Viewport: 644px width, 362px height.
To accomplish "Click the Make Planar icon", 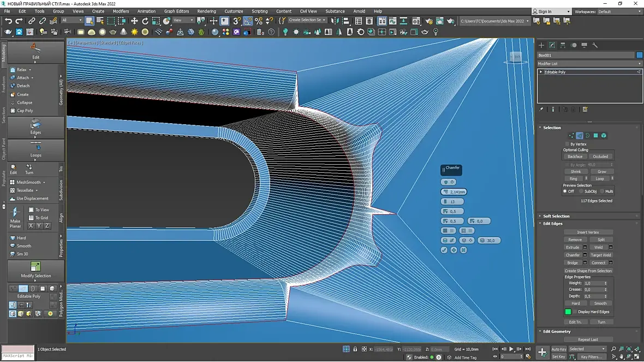I will [15, 213].
